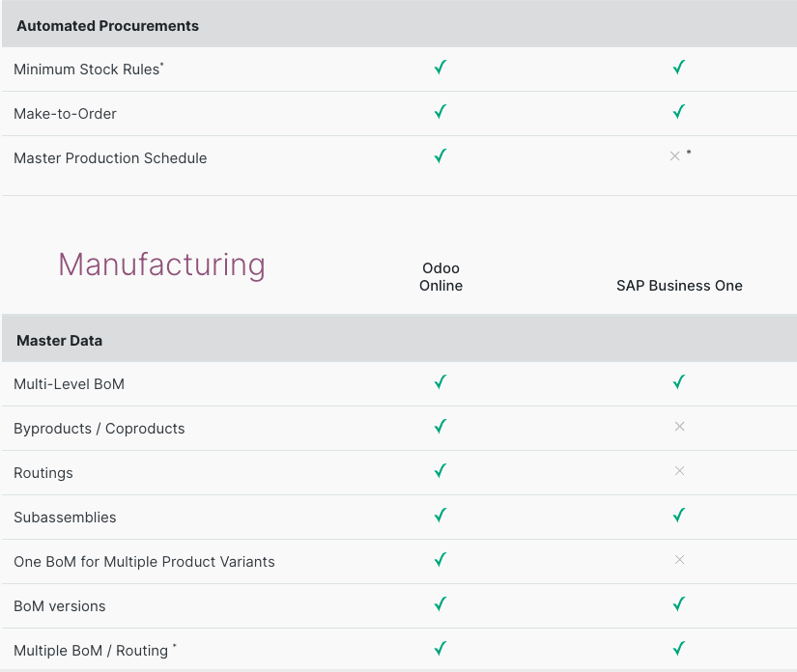797x672 pixels.
Task: Click Odoo checkmark for Multi-Level BoM
Action: click(x=441, y=382)
